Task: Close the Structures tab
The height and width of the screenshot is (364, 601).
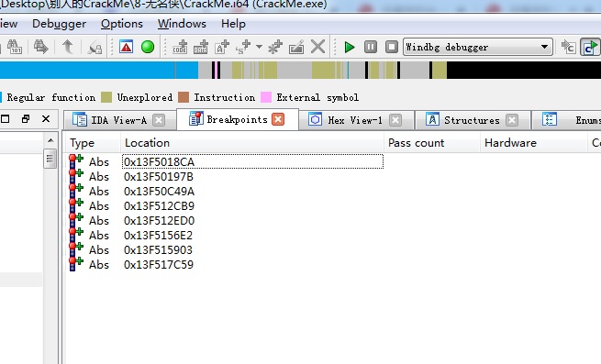Action: coord(512,120)
